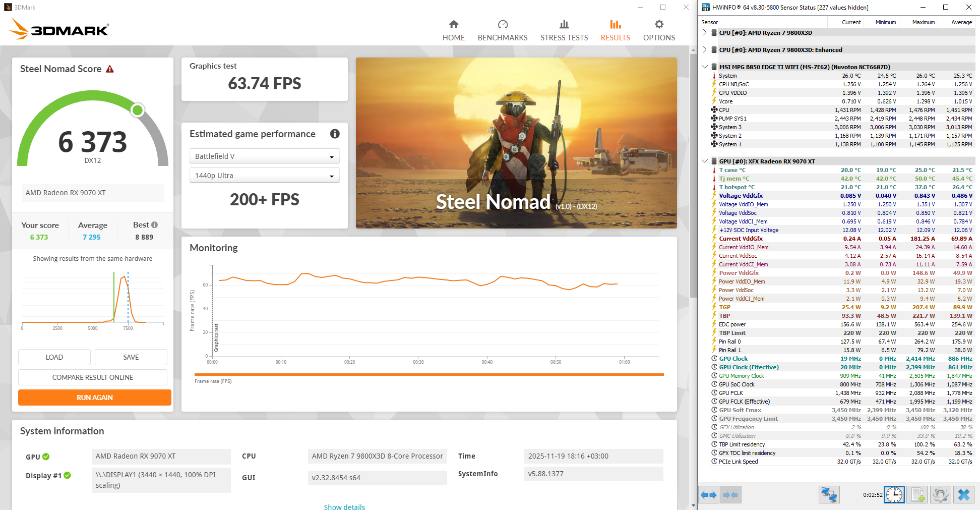Click the SAVE button
This screenshot has width=980, height=510.
tap(131, 357)
